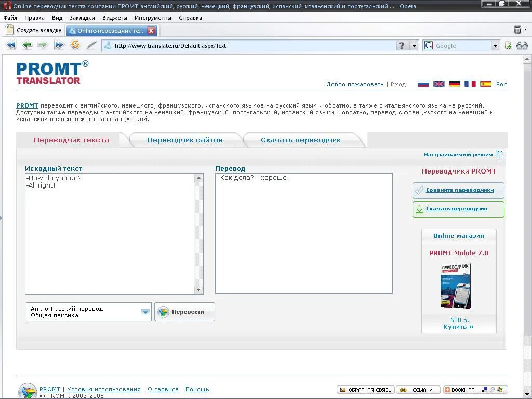Click the Помощь footer link

(x=197, y=389)
